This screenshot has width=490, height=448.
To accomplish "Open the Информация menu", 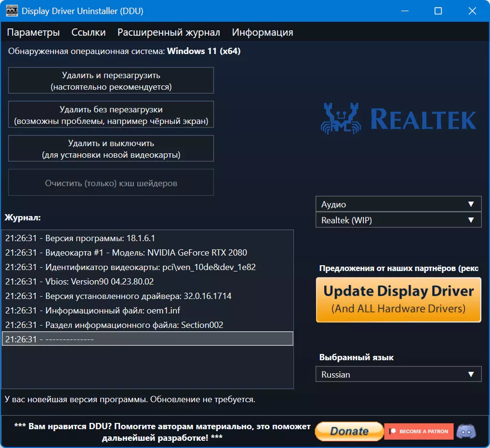I will (263, 32).
